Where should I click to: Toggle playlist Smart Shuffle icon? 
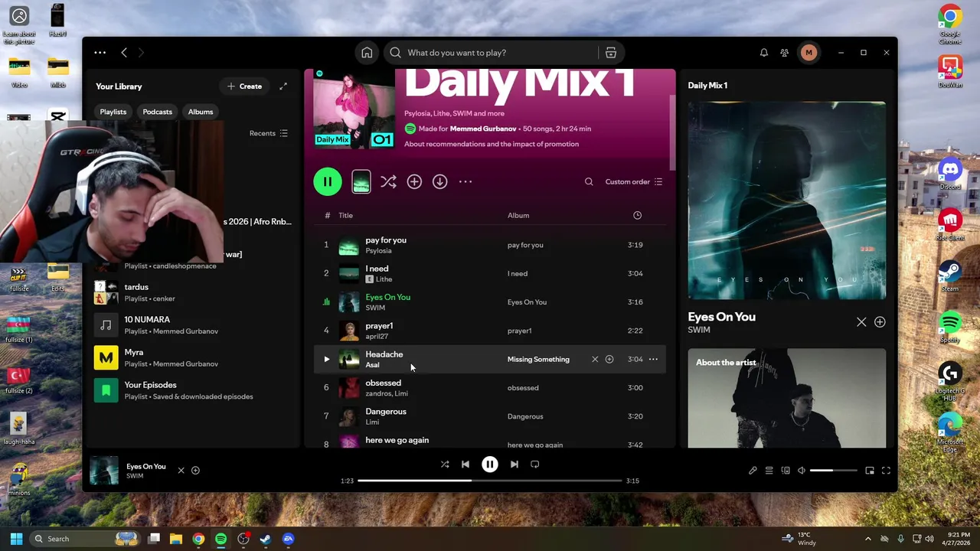[388, 181]
